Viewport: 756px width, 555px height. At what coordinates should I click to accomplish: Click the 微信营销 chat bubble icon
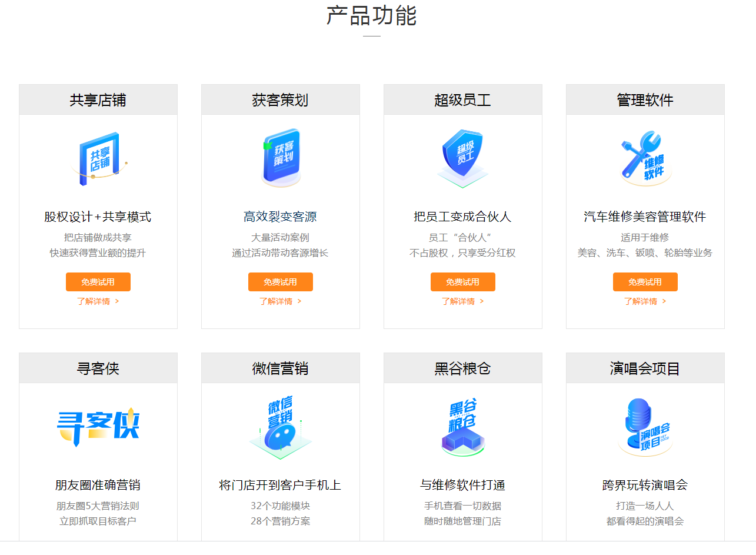pos(281,427)
